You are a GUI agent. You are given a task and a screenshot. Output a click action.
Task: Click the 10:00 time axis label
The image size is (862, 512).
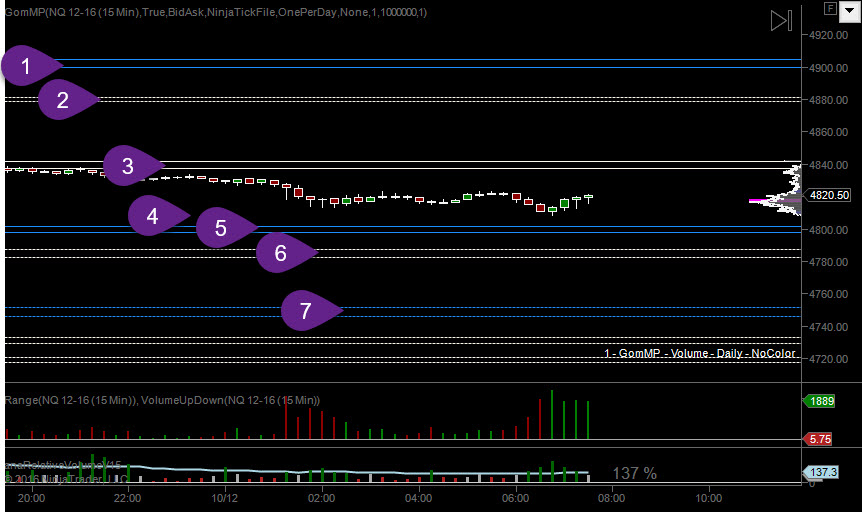pos(709,498)
